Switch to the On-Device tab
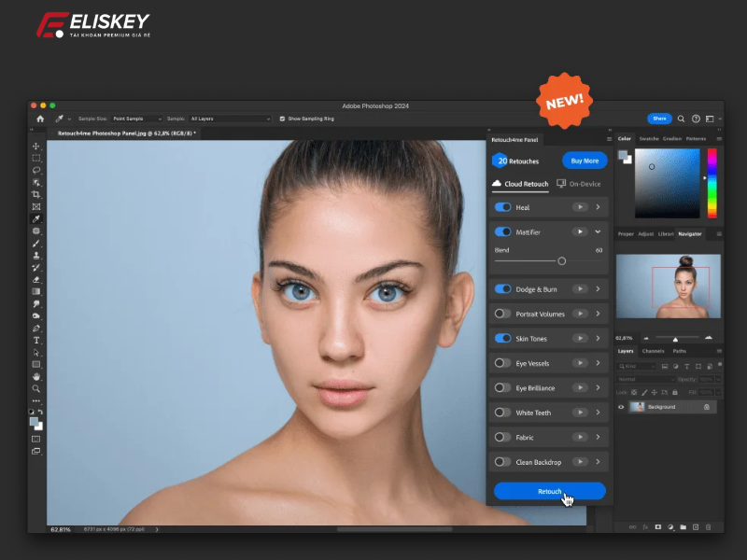The height and width of the screenshot is (560, 747). (579, 184)
